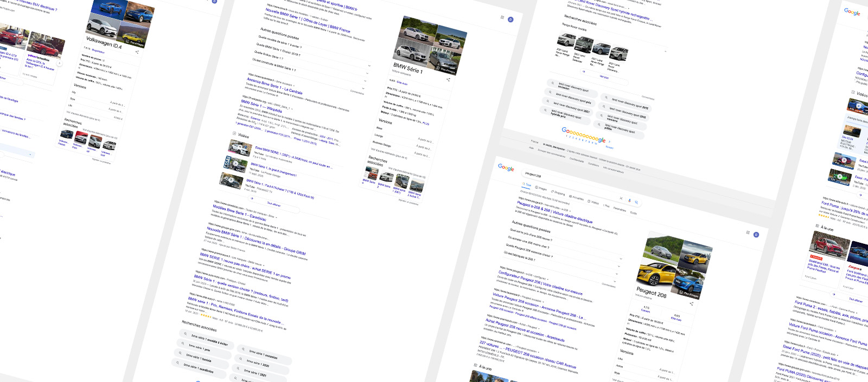868x382 pixels.
Task: Click 'Plus d'images' on Peugeot 208 panel
Action: pos(690,294)
